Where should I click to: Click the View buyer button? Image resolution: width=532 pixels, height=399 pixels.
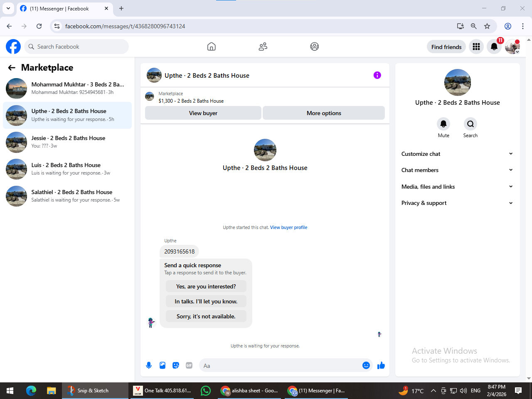(x=203, y=113)
